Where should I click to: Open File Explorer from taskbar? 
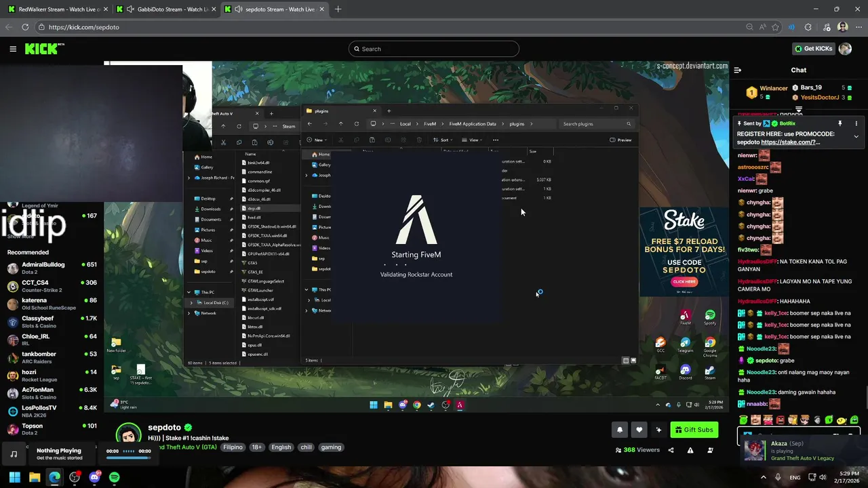[35, 477]
